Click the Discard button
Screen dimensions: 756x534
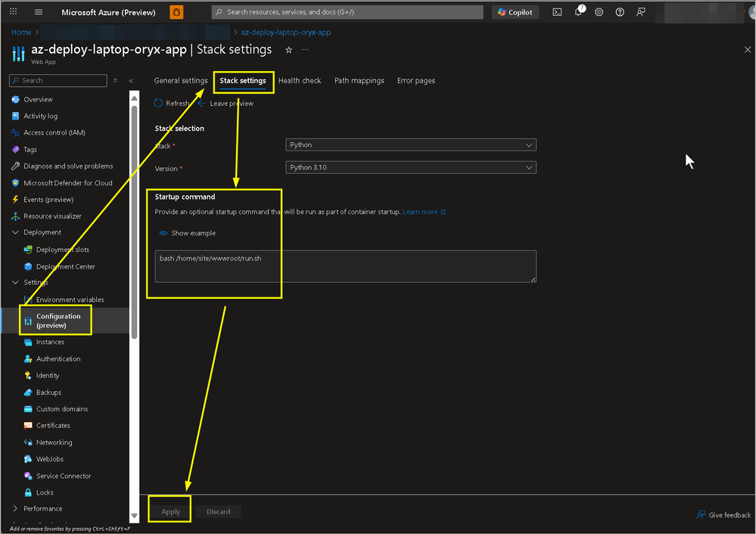click(219, 512)
